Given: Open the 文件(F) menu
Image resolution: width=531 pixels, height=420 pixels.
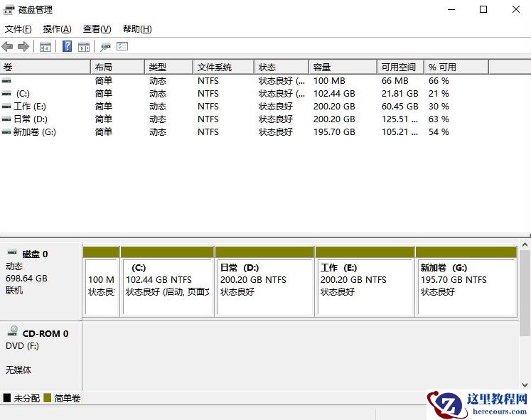Looking at the screenshot, I should (x=18, y=29).
